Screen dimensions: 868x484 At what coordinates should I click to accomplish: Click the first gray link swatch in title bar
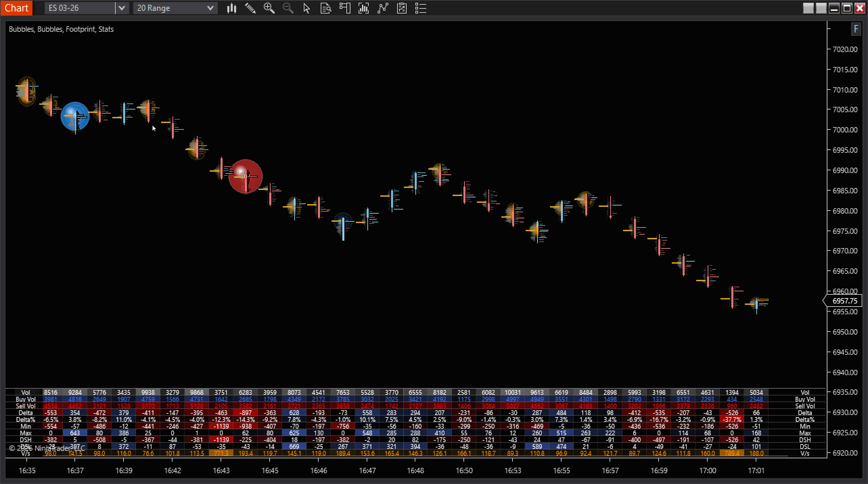808,8
